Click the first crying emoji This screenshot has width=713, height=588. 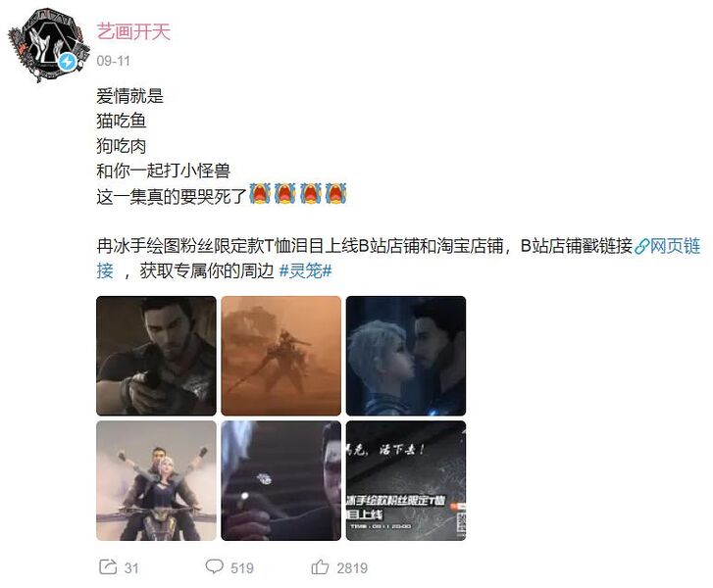260,194
